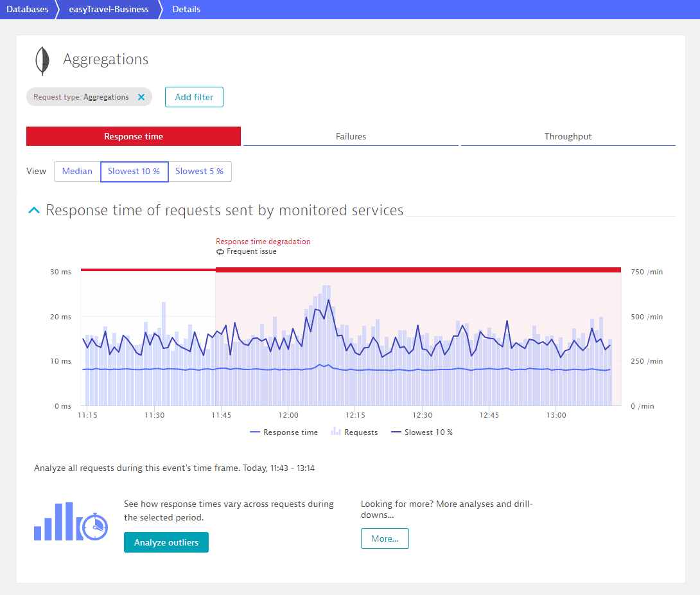The height and width of the screenshot is (595, 700).
Task: Open the Throughput tab
Action: [x=568, y=136]
